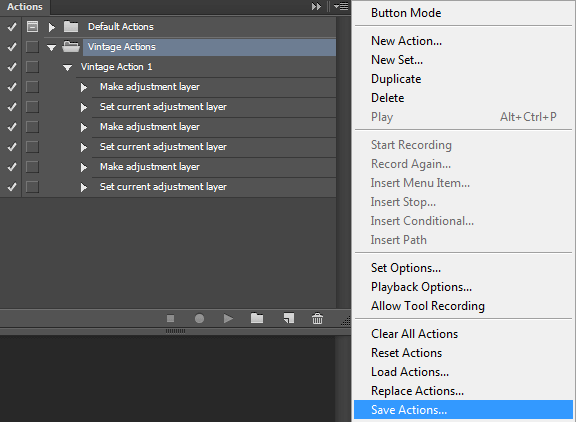Click the Begin recording circle icon

point(199,318)
